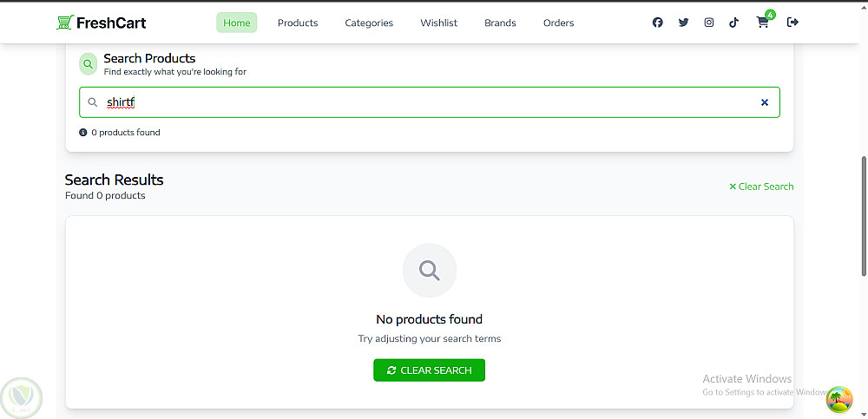Open the Wishlist page
Screen dimensions: 868x419
(x=438, y=23)
